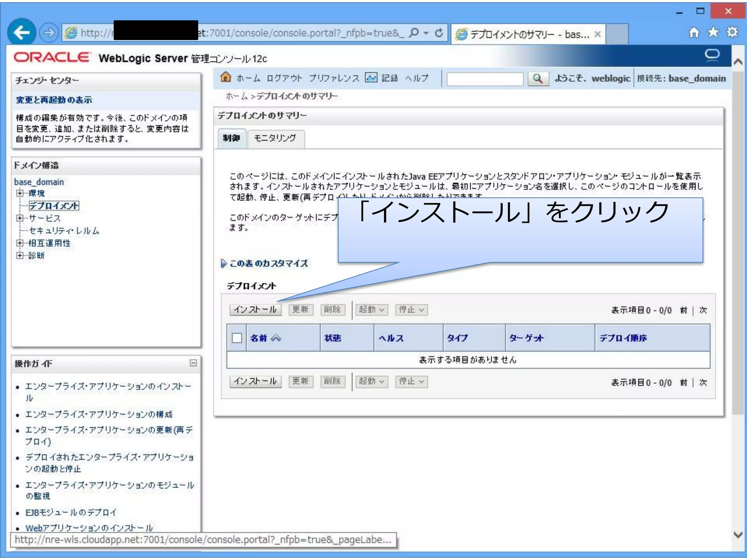This screenshot has height=560, width=747.
Task: Tick the select-all checkbox in table header
Action: point(237,338)
